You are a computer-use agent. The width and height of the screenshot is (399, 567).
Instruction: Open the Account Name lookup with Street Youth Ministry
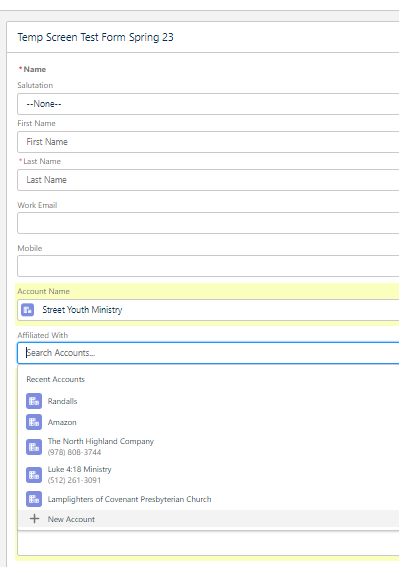click(208, 310)
